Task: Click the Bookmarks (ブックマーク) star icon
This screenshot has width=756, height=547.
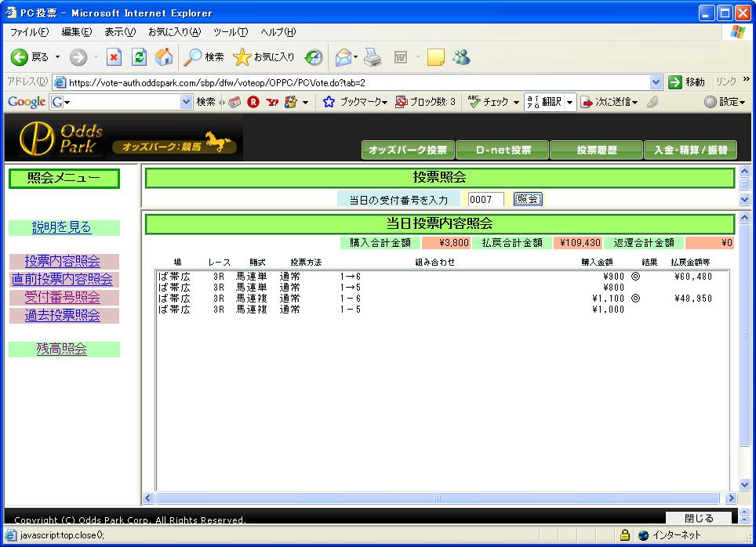Action: 329,102
